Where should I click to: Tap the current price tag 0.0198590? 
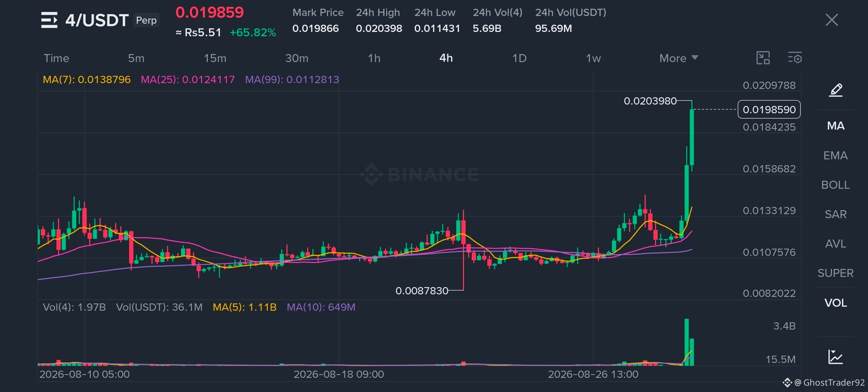(769, 109)
